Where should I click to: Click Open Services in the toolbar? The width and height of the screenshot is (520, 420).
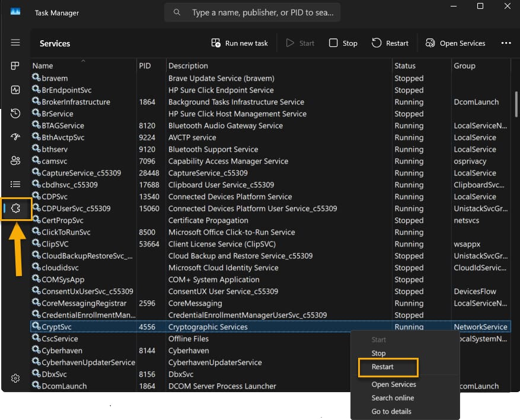tap(455, 43)
